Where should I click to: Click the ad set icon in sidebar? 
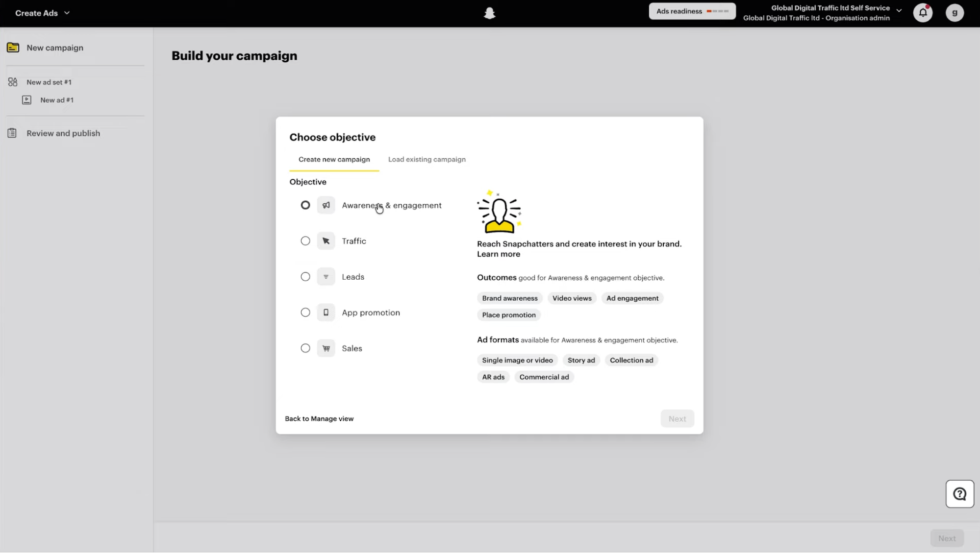13,82
